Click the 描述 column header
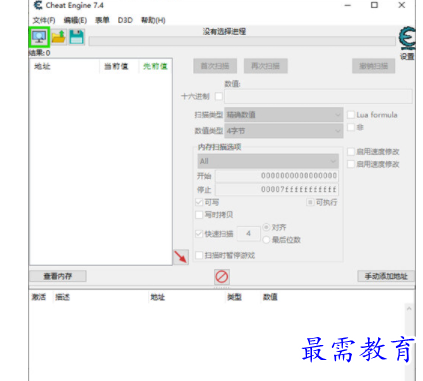423x381 pixels. [x=63, y=297]
